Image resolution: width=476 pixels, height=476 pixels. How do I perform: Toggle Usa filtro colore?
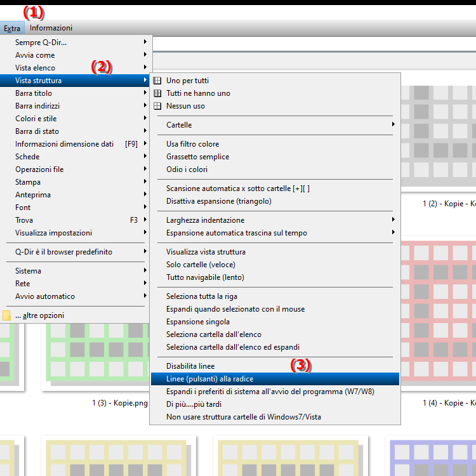pyautogui.click(x=275, y=144)
